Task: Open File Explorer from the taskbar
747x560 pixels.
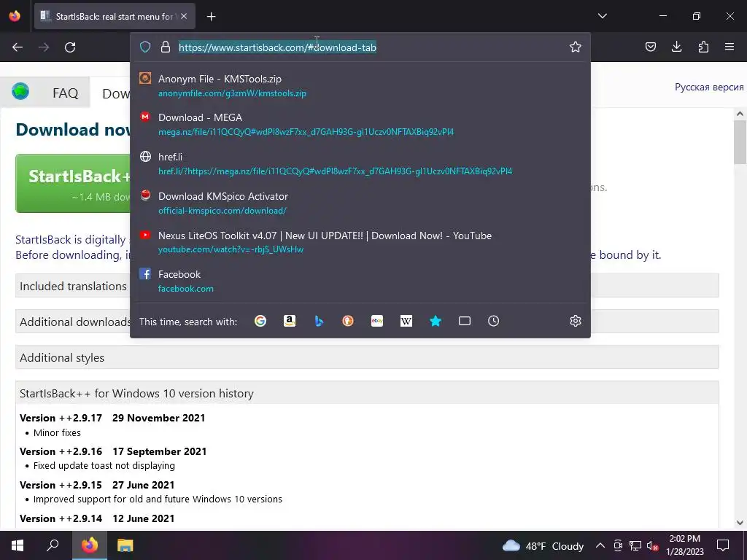Action: [x=125, y=545]
